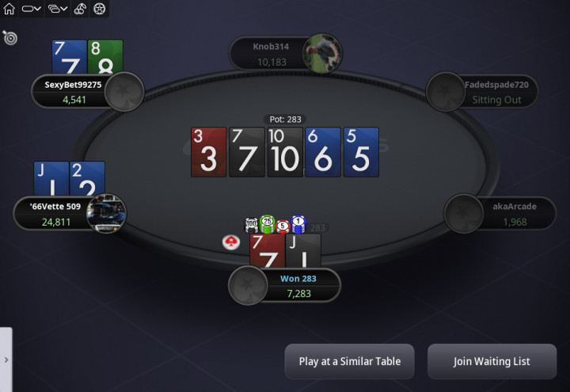The height and width of the screenshot is (392, 570).
Task: Expand the stacked tables view dropdown
Action: click(x=58, y=9)
